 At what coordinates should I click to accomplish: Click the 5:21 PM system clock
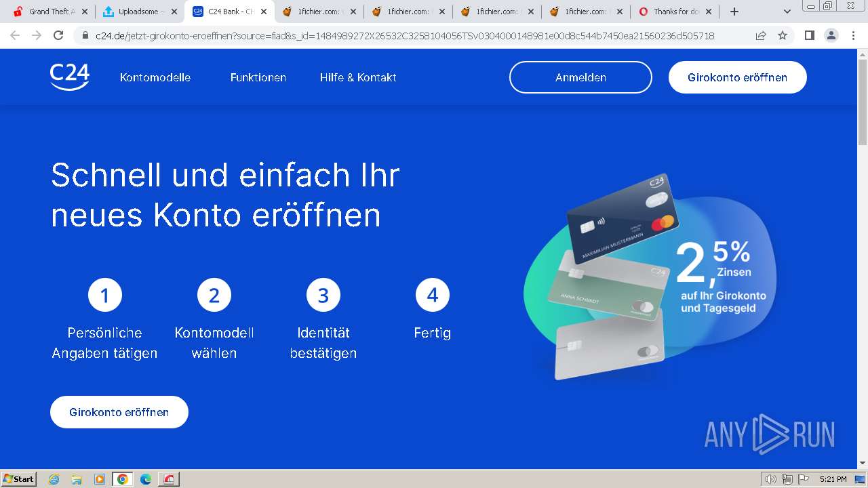coord(833,479)
